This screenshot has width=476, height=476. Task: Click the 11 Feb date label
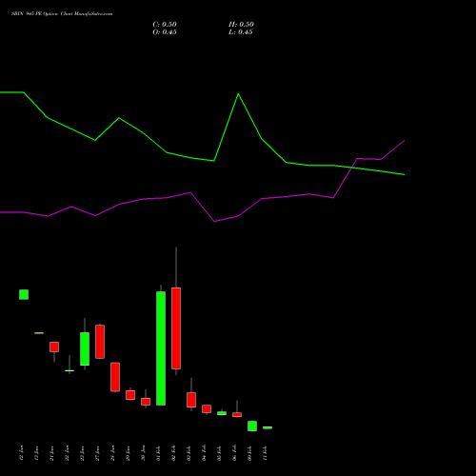pyautogui.click(x=265, y=453)
